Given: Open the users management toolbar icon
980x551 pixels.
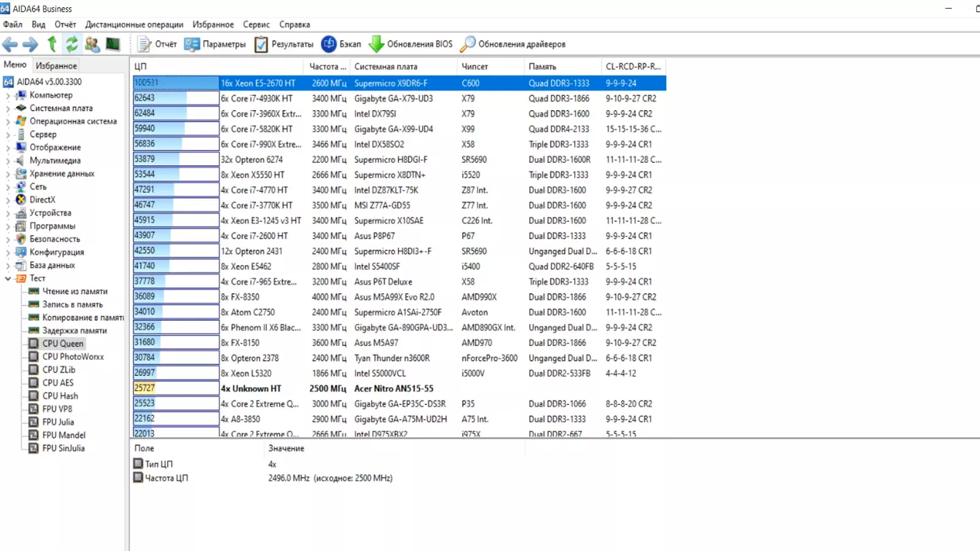Looking at the screenshot, I should pos(92,44).
